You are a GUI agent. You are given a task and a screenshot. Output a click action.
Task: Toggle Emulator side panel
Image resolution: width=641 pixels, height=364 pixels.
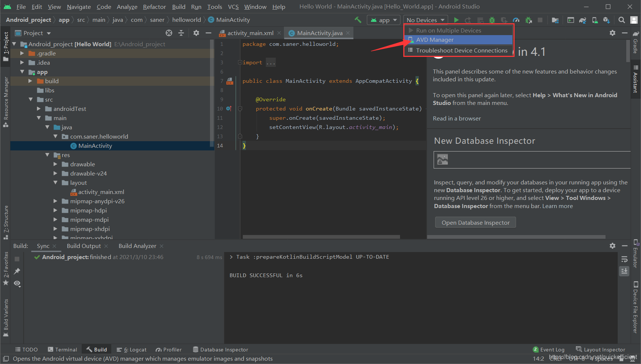pyautogui.click(x=635, y=254)
